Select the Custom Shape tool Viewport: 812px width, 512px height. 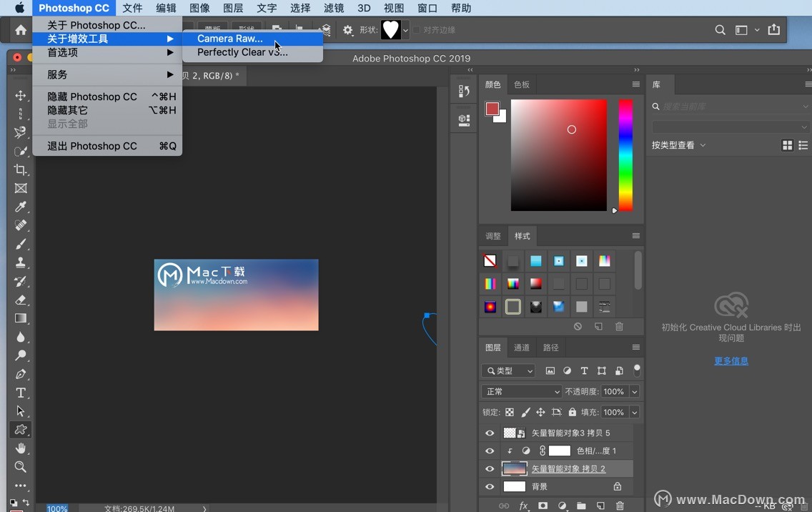(21, 430)
